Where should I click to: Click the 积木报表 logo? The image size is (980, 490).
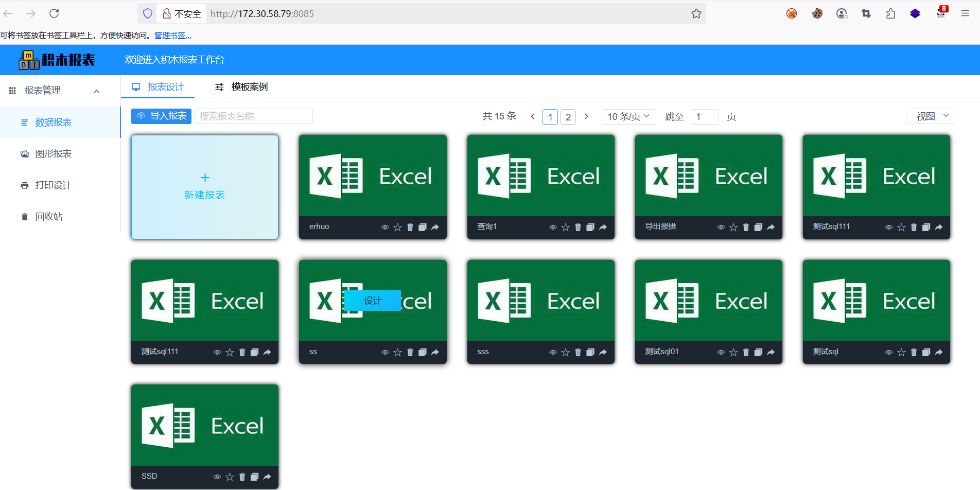pos(57,60)
